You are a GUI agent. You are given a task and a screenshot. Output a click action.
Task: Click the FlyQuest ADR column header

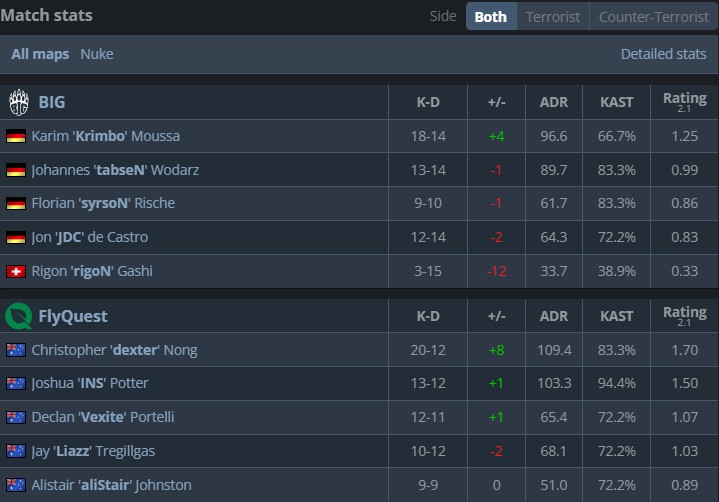[x=553, y=316]
